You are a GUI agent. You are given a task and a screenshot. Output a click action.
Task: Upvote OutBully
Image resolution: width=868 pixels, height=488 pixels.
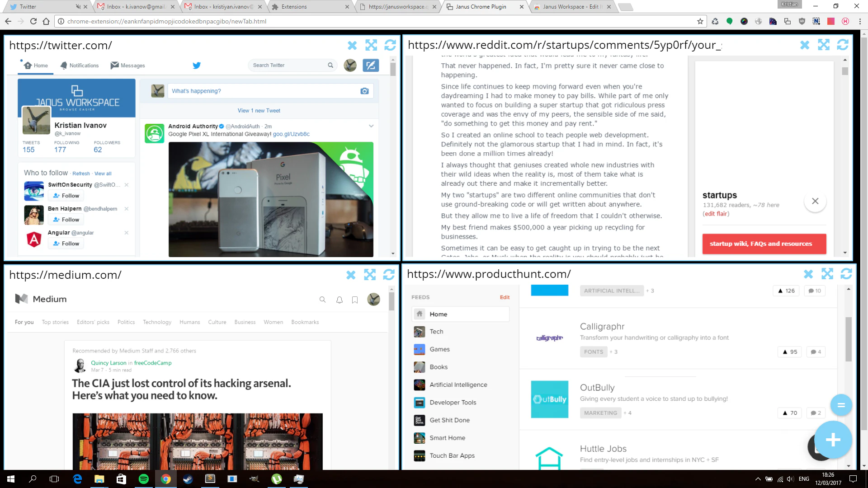[x=789, y=413]
